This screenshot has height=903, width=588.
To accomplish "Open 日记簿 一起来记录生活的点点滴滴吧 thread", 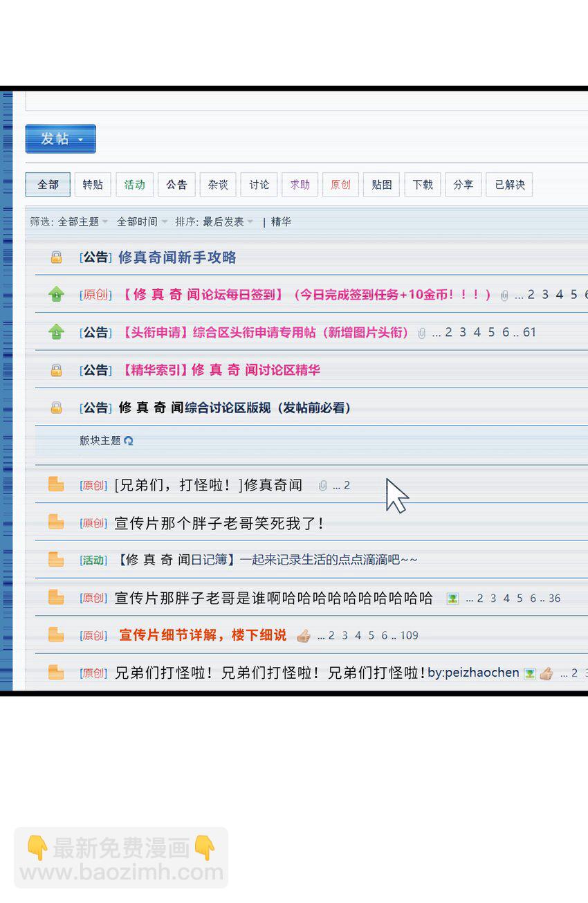I will (x=266, y=560).
